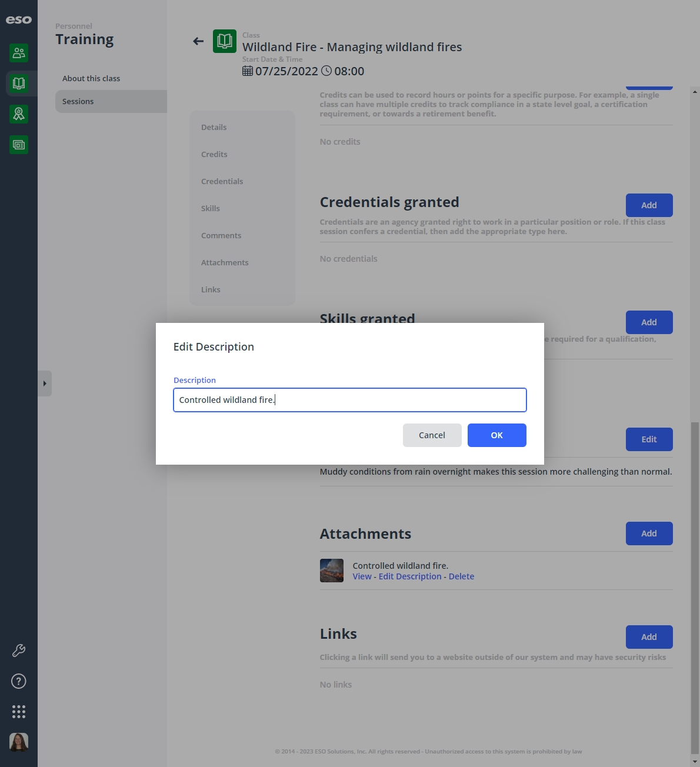Screen dimensions: 700x767
Task: Jump to Attachments in section navigation
Action: tap(225, 262)
